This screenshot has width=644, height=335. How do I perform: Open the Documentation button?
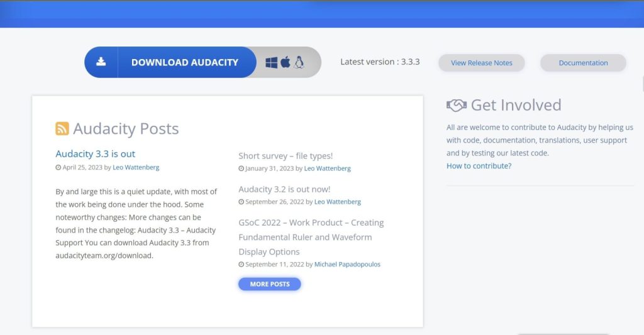click(583, 63)
